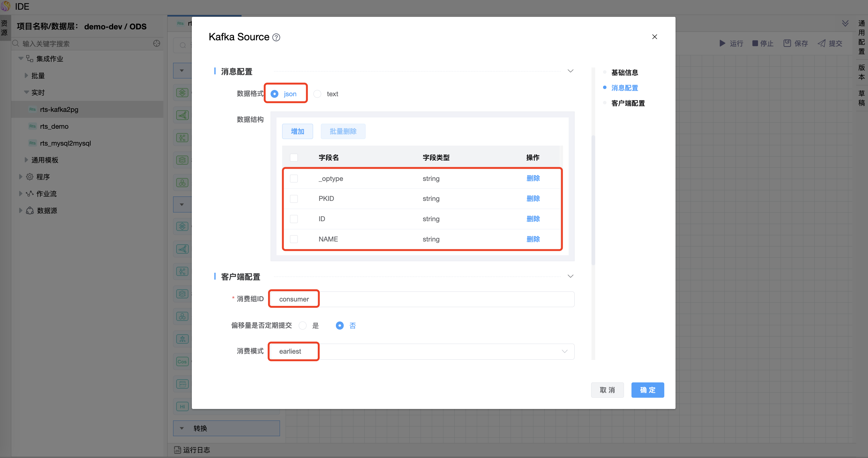Jump to 基础信息 anchor link
Viewport: 868px width, 458px height.
tap(624, 73)
